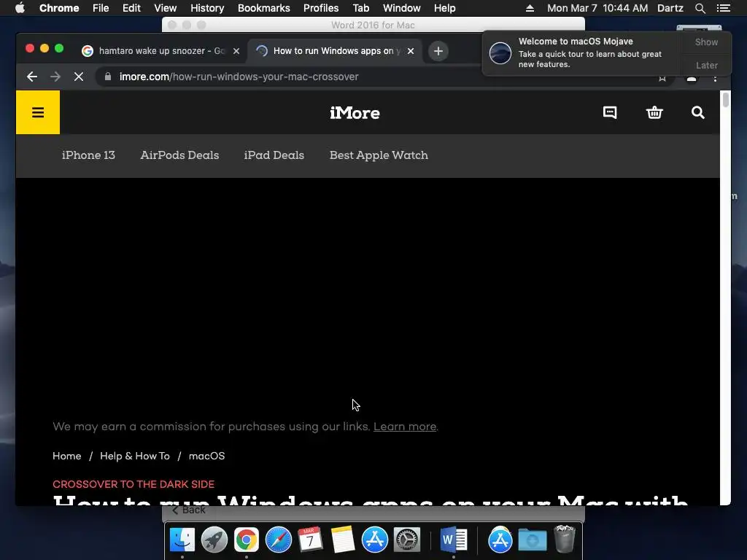
Task: Open the first App Store icon in the Dock
Action: pos(375,540)
